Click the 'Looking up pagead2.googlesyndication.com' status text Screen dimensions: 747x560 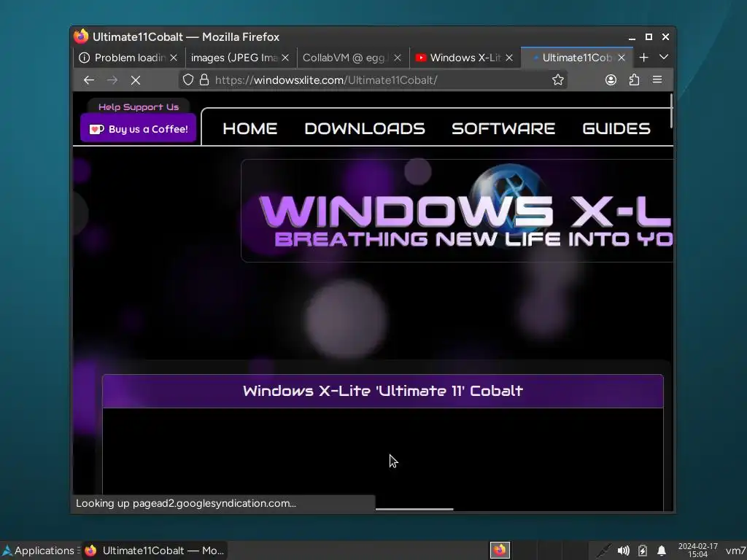pos(186,503)
